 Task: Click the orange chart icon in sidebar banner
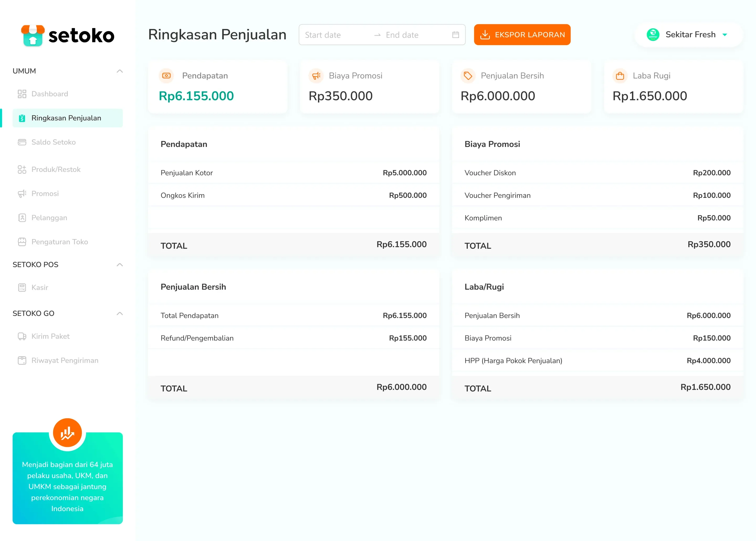pyautogui.click(x=67, y=433)
